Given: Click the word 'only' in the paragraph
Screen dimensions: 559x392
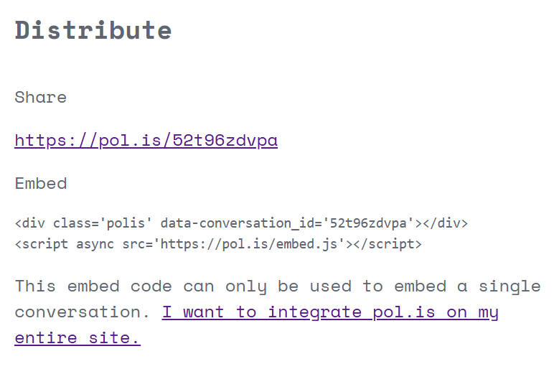Looking at the screenshot, I should coord(245,287).
